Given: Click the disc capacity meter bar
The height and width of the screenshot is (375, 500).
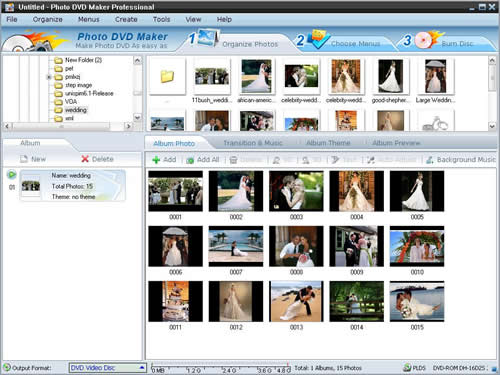Looking at the screenshot, I should coord(220,368).
